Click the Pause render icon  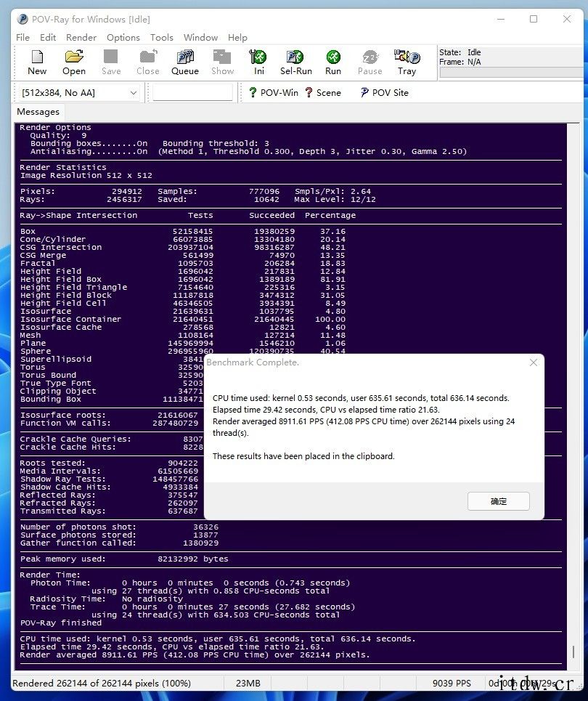point(370,62)
